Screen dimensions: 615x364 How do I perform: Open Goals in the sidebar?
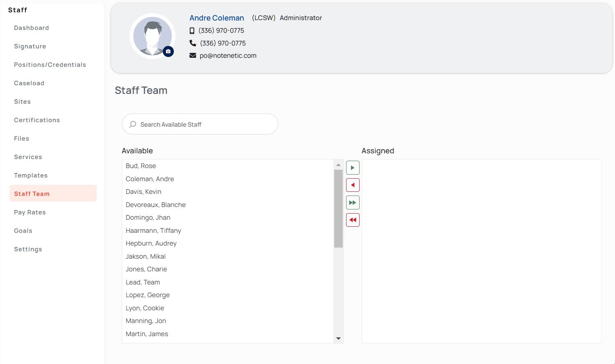(23, 231)
